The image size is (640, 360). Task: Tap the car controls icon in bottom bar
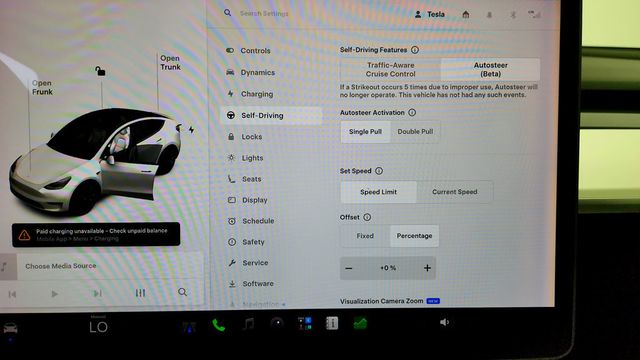click(x=10, y=328)
